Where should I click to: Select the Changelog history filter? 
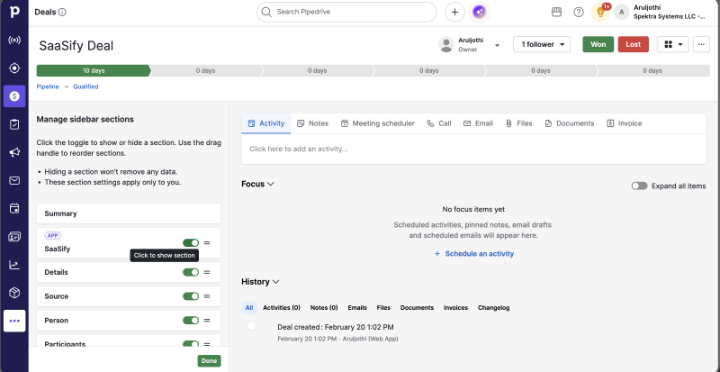point(494,308)
